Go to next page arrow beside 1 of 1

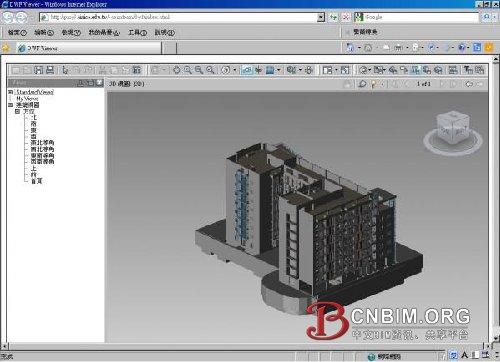click(443, 84)
